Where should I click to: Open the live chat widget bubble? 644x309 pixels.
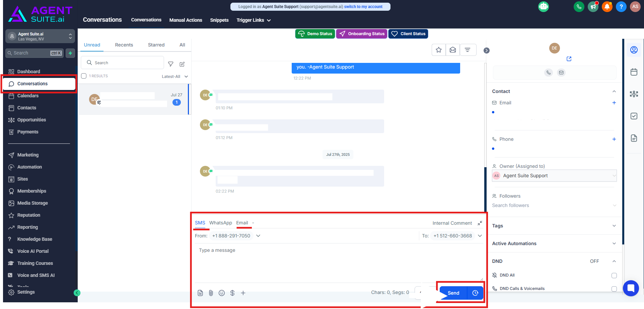coord(631,288)
